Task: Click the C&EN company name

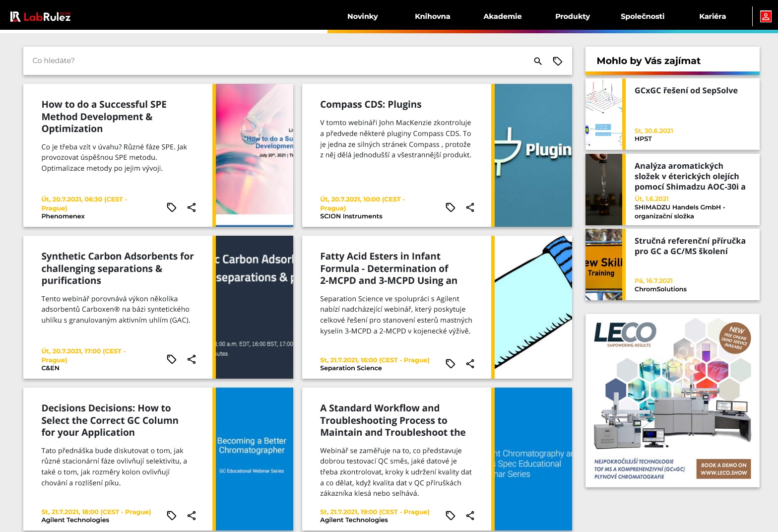Action: tap(51, 368)
